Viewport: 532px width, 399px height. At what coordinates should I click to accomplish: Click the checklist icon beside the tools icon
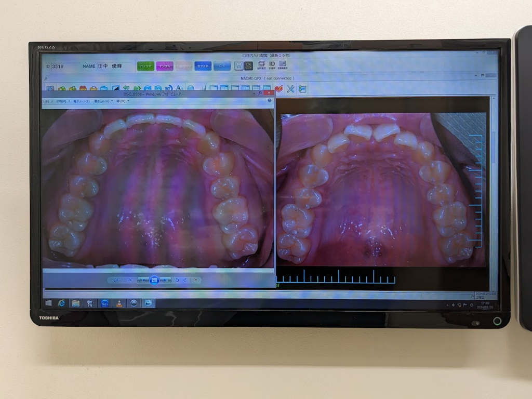tap(302, 89)
